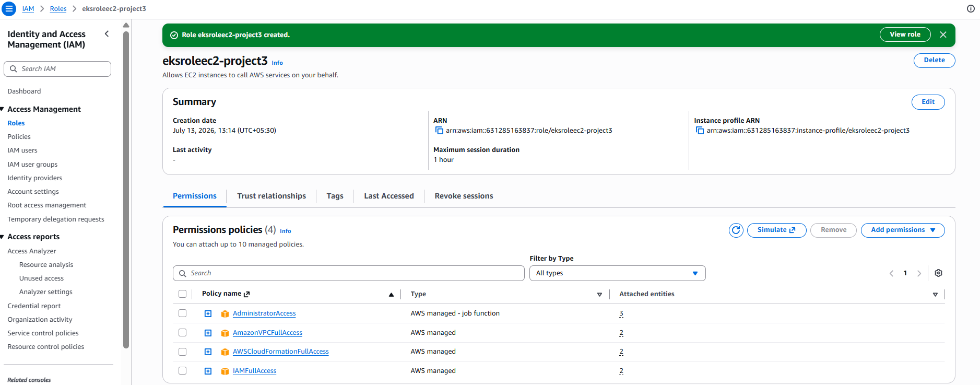Open the AdministratorAccess policy link
This screenshot has height=385, width=980.
264,313
